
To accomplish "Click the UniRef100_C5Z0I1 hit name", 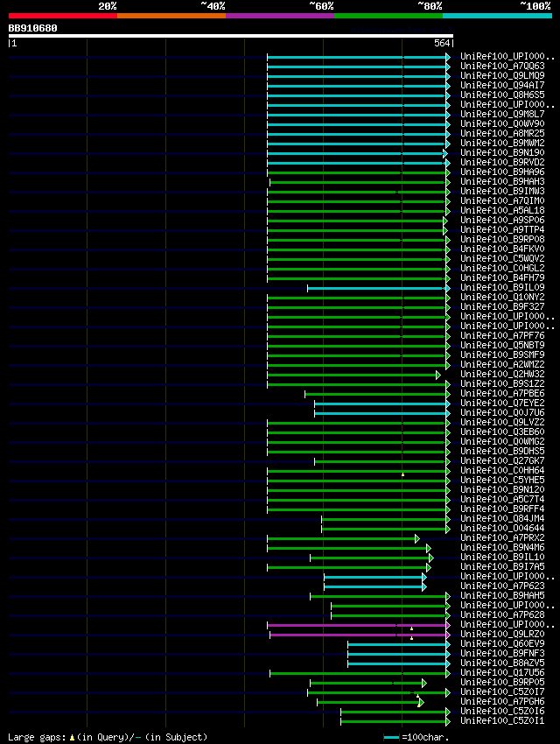I will pos(502,720).
